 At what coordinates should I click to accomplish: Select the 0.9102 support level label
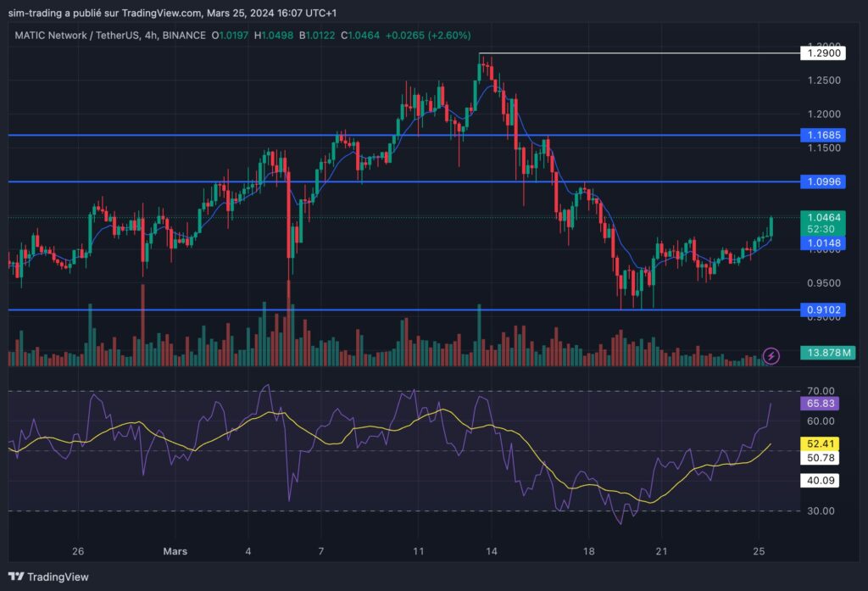822,310
